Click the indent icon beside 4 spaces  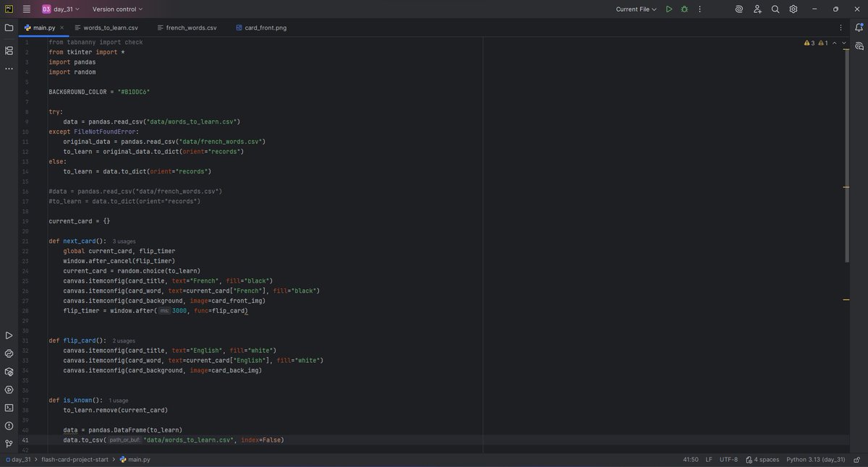tap(749, 459)
